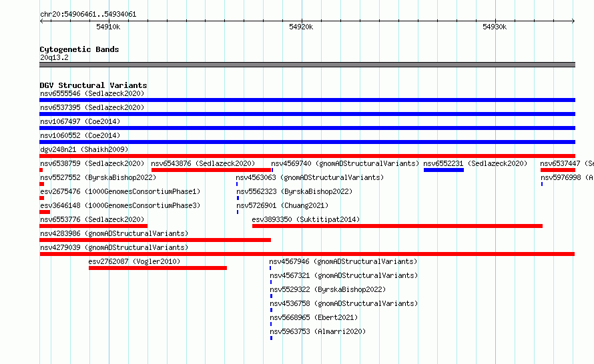Open nsv4567946 (gnomADStructuralVariants) label
The height and width of the screenshot is (364, 594).
pos(343,261)
